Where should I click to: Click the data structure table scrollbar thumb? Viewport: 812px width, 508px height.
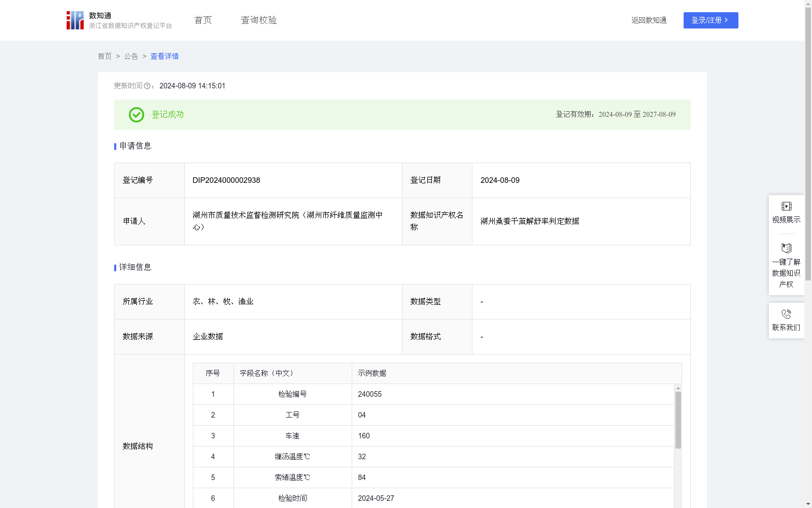[678, 420]
